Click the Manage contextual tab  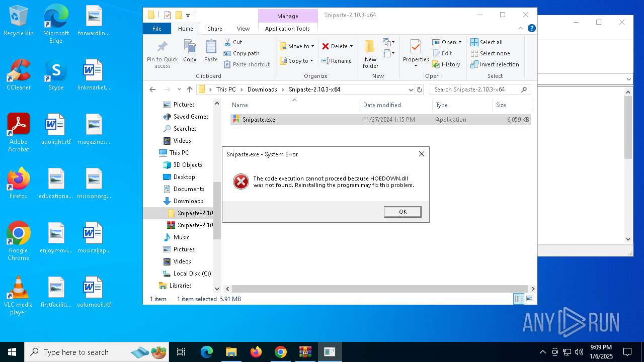click(x=288, y=16)
